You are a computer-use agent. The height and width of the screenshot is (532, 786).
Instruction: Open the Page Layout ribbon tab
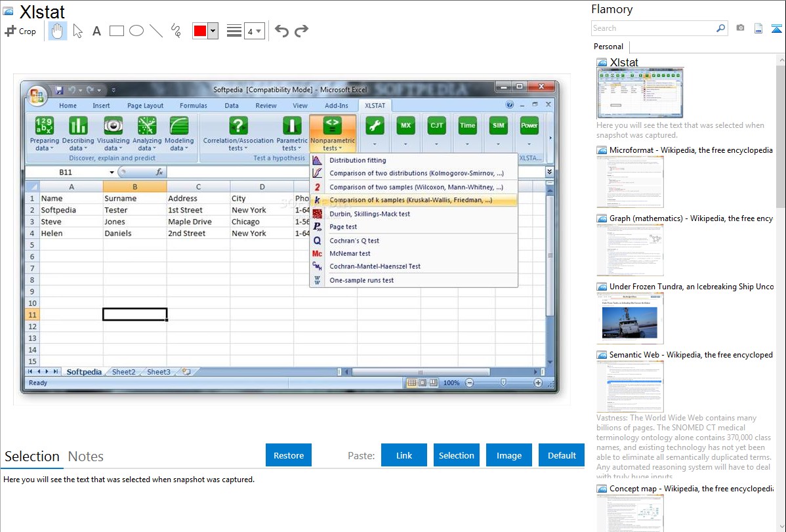tap(146, 106)
